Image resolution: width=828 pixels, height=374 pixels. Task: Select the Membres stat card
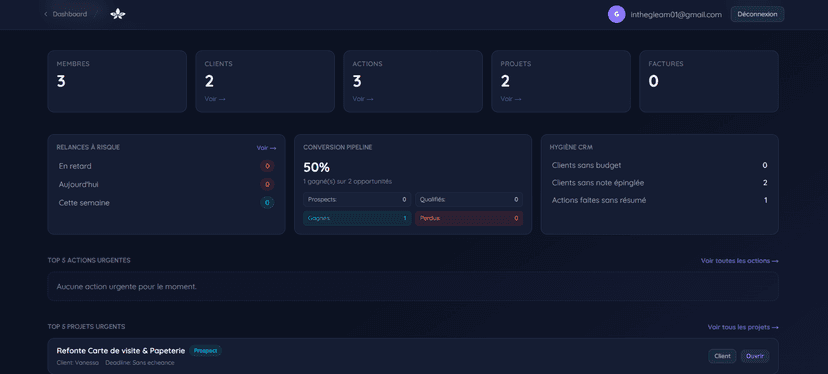tap(117, 81)
